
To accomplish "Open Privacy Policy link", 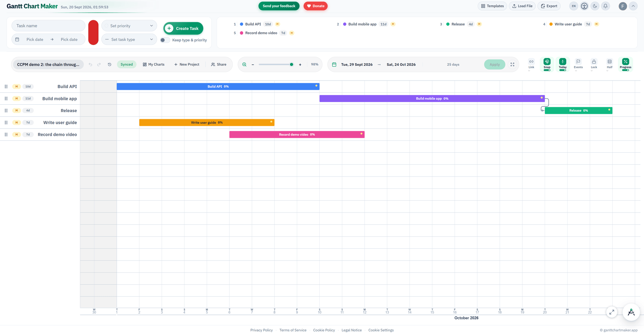I will (262, 330).
